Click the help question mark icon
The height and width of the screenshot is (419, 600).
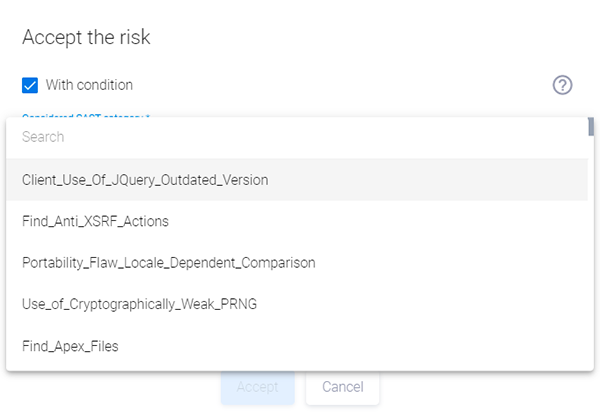coord(562,85)
